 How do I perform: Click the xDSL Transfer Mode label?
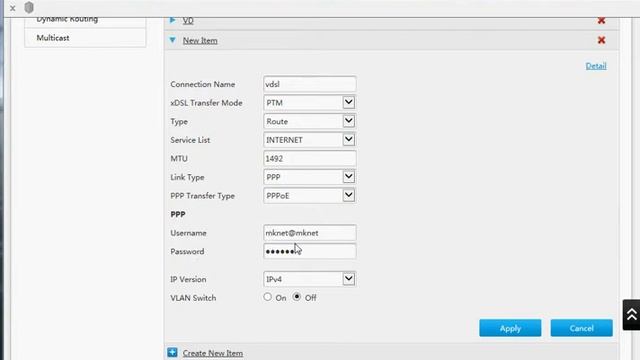coord(207,103)
